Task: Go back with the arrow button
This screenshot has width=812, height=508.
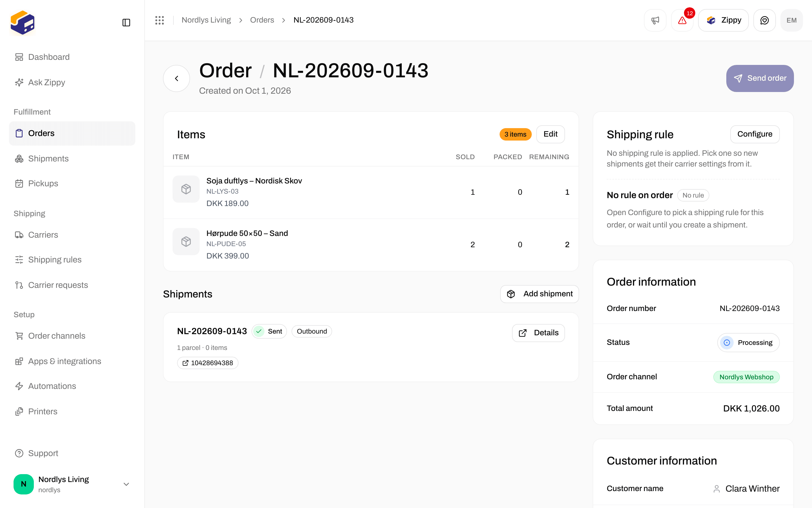Action: pos(176,78)
